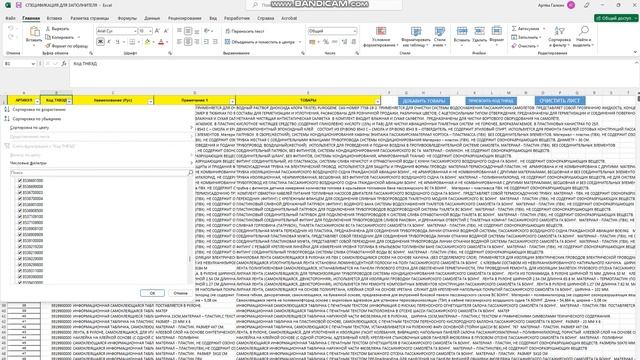Click the Paste (Вставить) clipboard icon
The image size is (640, 360).
34,32
